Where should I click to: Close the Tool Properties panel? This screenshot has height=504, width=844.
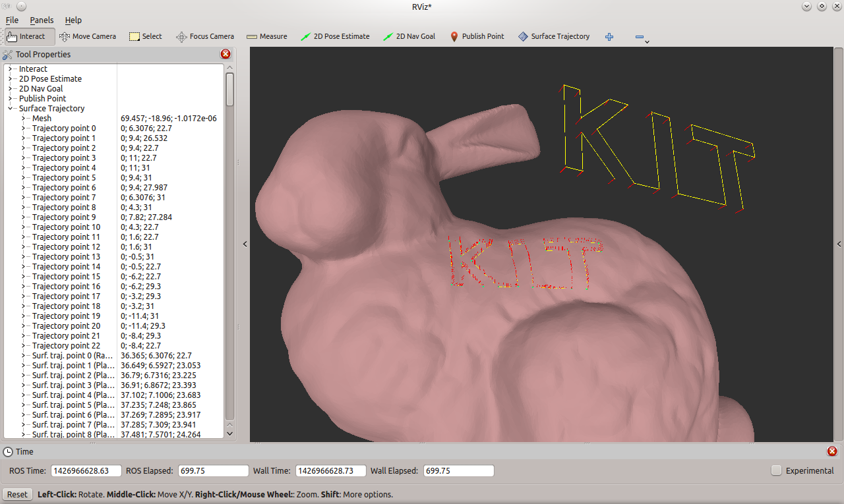click(226, 54)
